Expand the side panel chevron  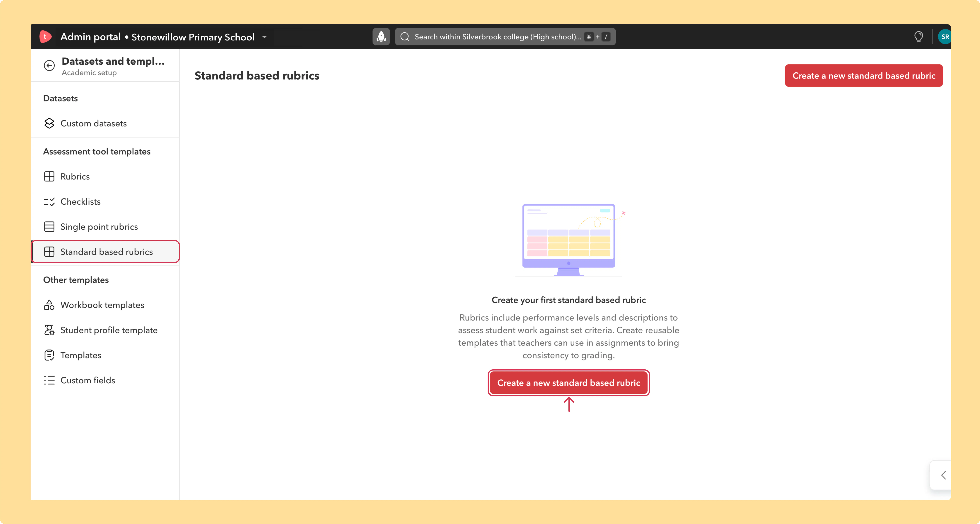(943, 475)
